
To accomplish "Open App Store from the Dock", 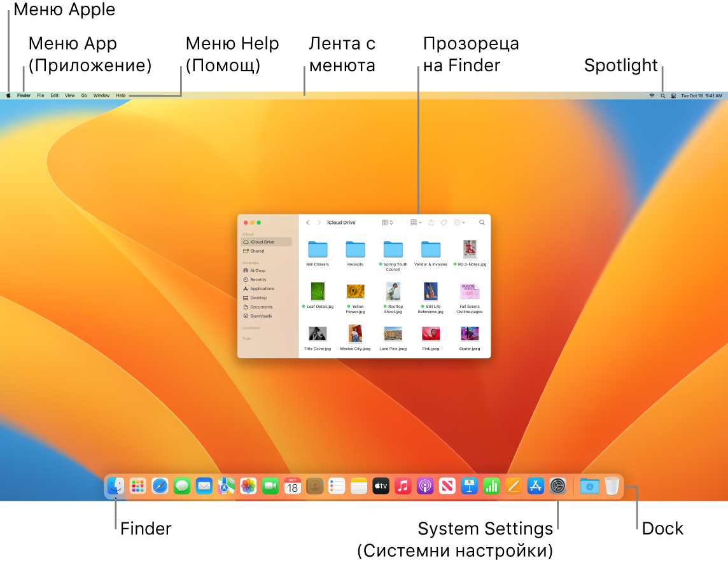I will click(536, 486).
